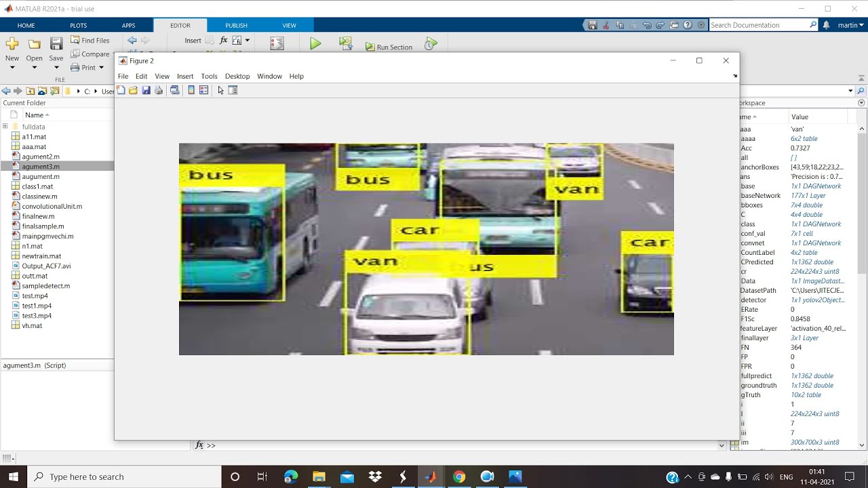Click the Breakpoints icon in Editor ribbon
Image resolution: width=868 pixels, height=488 pixels.
(x=277, y=43)
